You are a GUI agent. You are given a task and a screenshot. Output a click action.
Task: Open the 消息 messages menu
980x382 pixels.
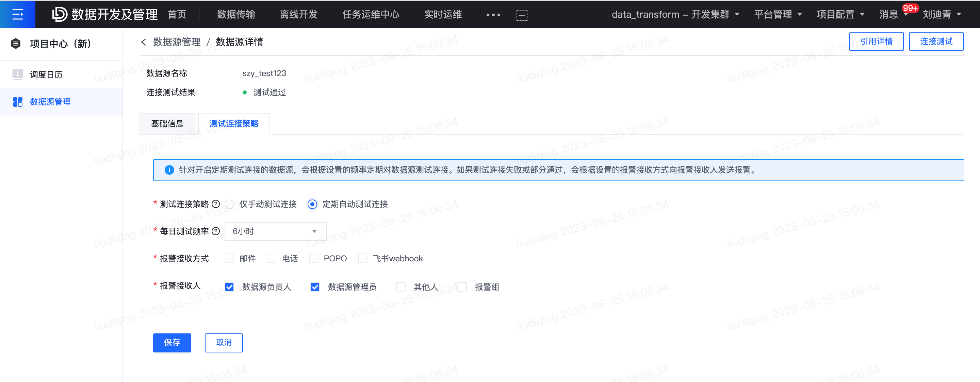coord(888,14)
